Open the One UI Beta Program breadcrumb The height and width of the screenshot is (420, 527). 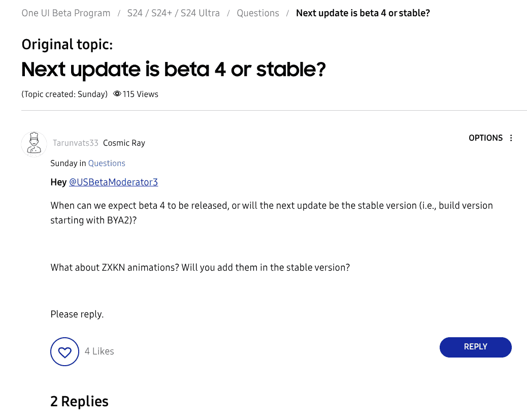tap(66, 13)
